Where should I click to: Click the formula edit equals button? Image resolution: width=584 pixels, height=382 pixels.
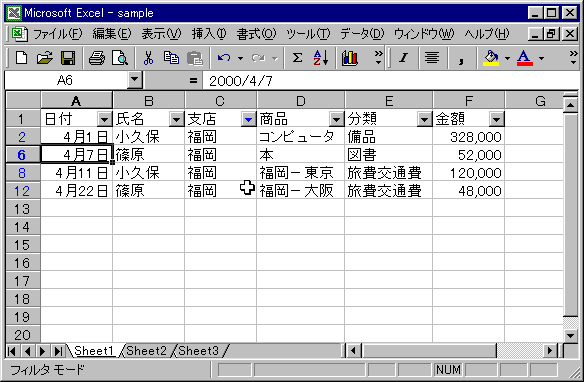193,80
